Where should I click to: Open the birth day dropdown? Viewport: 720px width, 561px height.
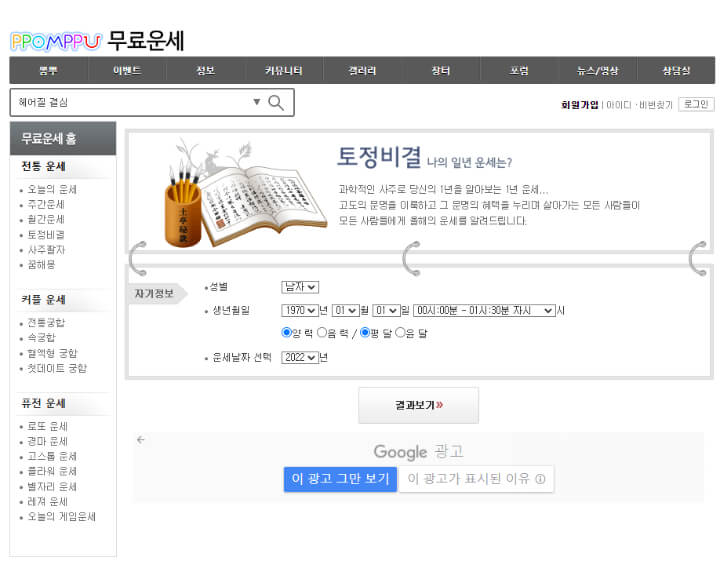click(387, 310)
